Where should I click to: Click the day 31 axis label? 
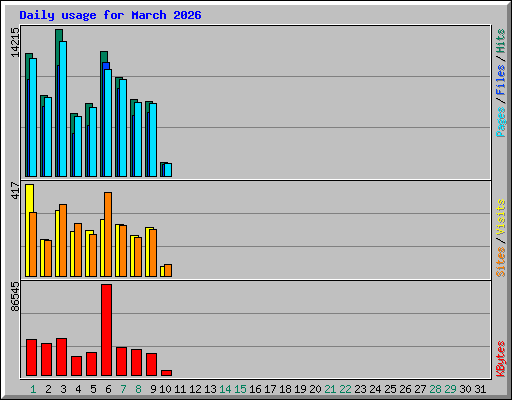point(480,389)
